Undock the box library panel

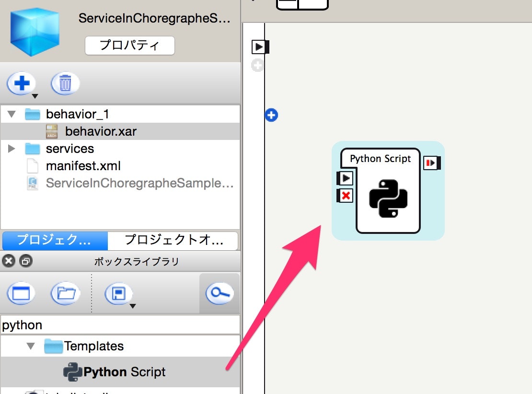26,261
